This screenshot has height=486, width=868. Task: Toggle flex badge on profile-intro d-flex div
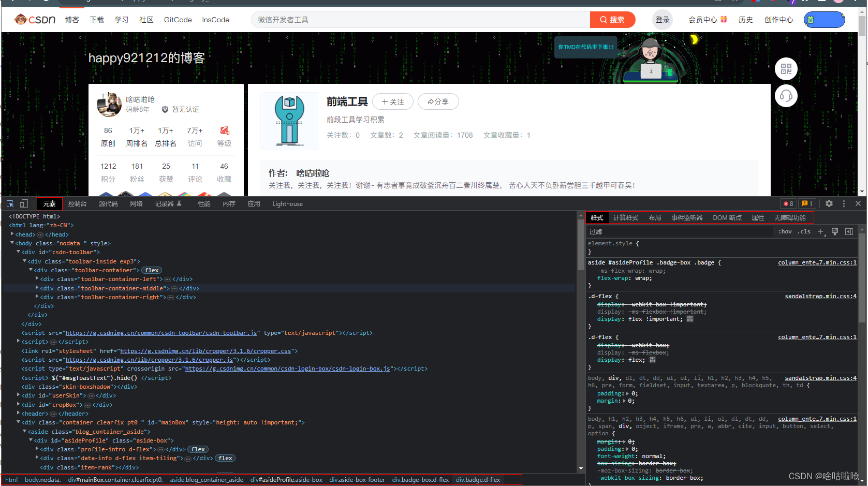pos(198,449)
